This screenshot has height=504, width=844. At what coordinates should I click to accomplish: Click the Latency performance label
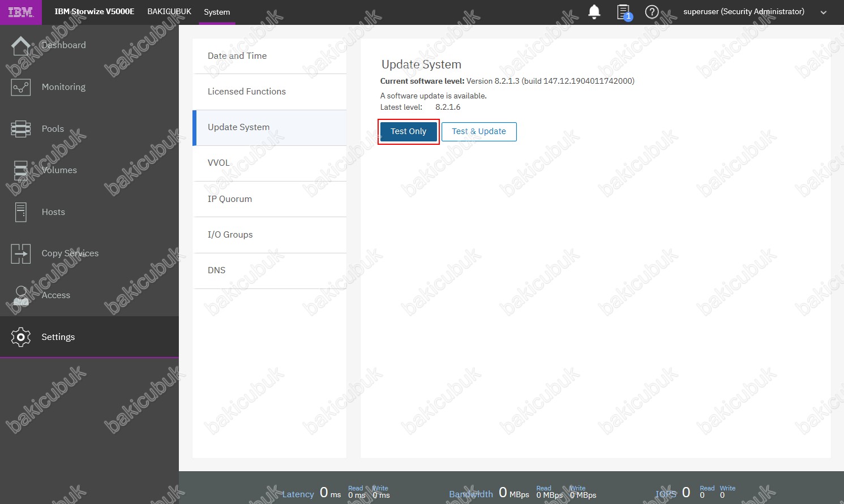[x=298, y=494]
